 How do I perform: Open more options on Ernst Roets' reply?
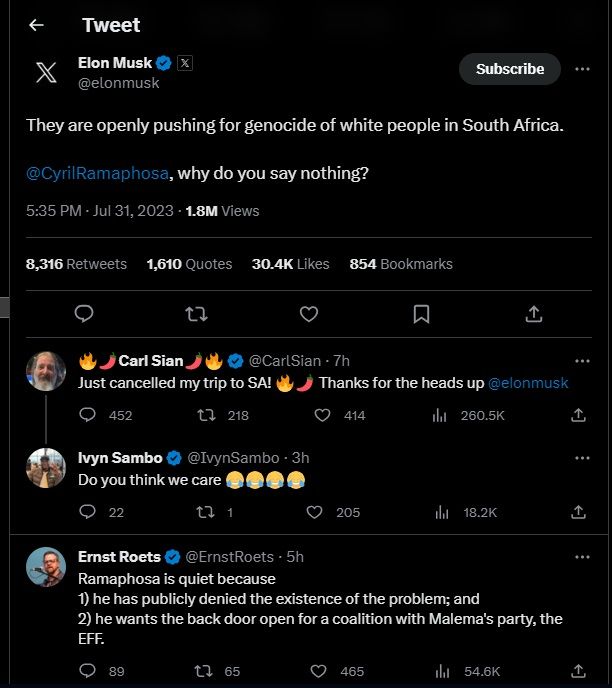click(x=582, y=557)
